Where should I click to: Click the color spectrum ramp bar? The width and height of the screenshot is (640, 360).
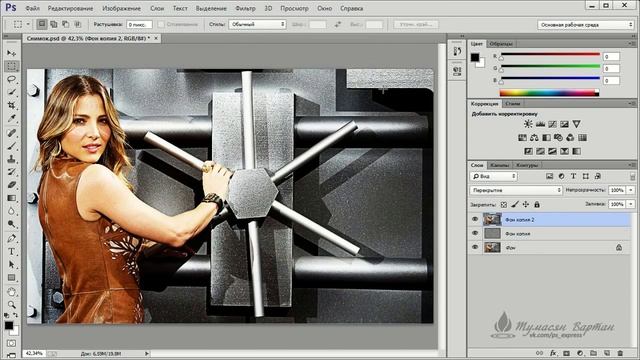click(549, 93)
